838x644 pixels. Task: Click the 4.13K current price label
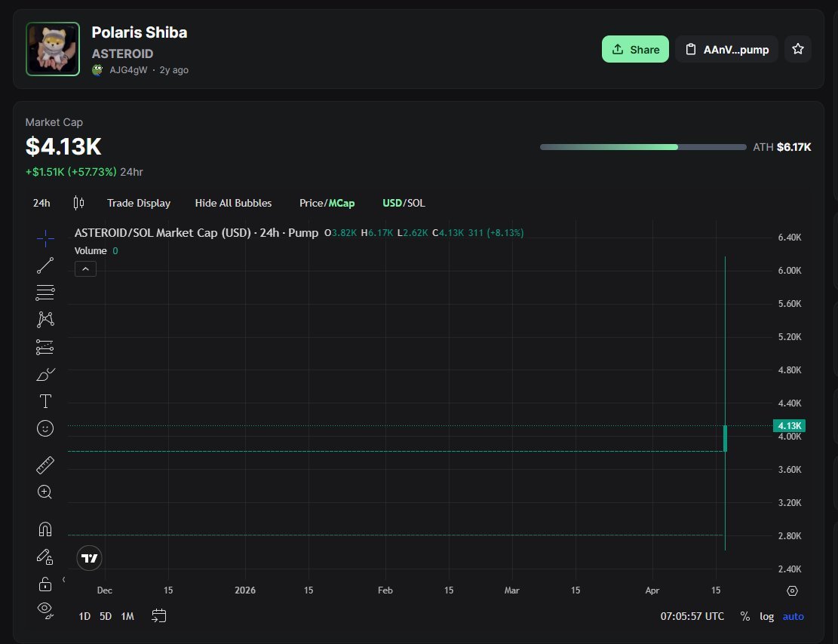click(790, 426)
